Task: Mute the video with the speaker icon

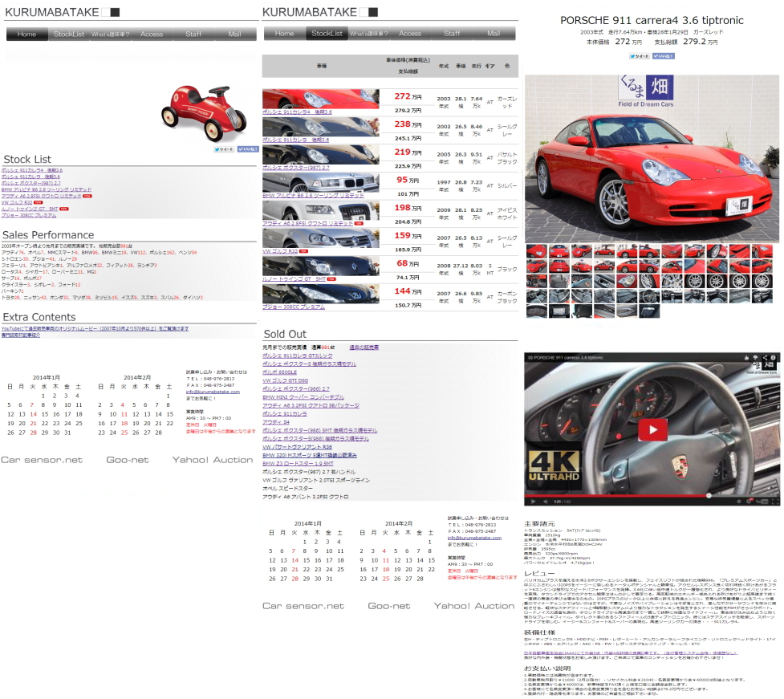Action: (x=546, y=501)
